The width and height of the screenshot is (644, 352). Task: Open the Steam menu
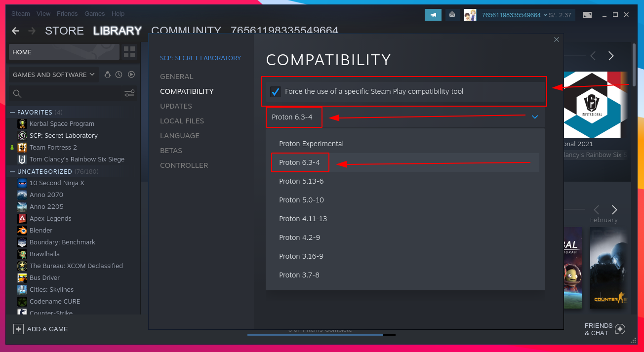tap(21, 14)
